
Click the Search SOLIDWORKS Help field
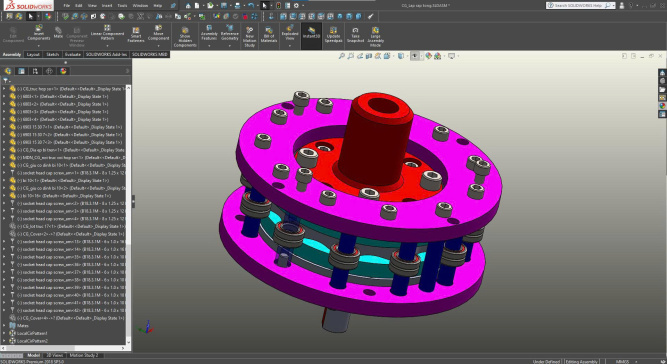(x=581, y=6)
